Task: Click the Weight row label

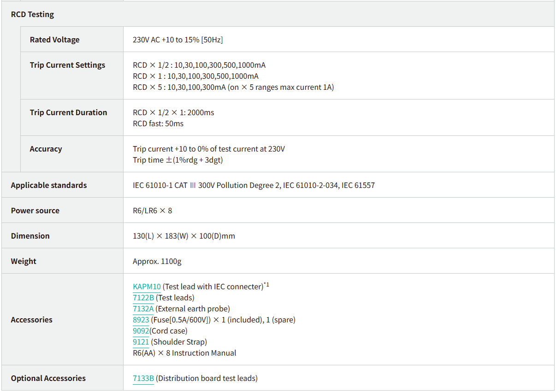Action: click(x=24, y=261)
